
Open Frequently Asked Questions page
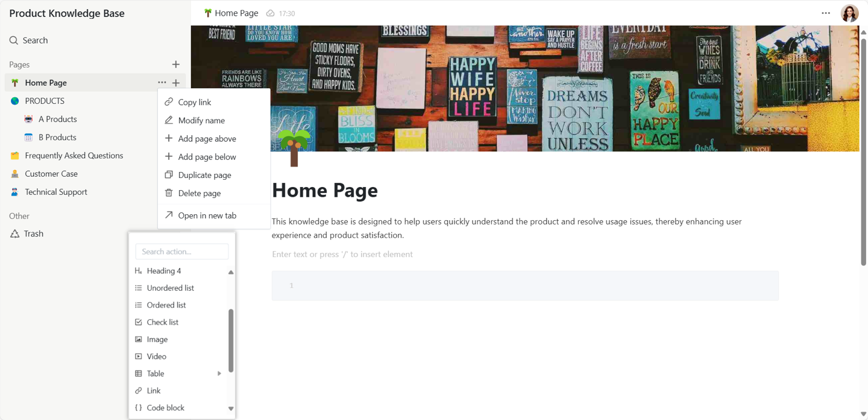point(74,156)
